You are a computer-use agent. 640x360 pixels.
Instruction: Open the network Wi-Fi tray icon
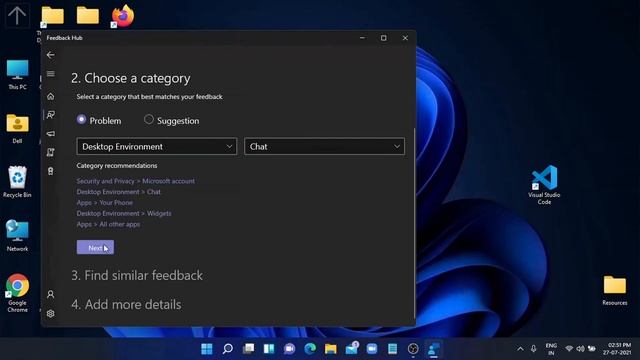(x=569, y=349)
